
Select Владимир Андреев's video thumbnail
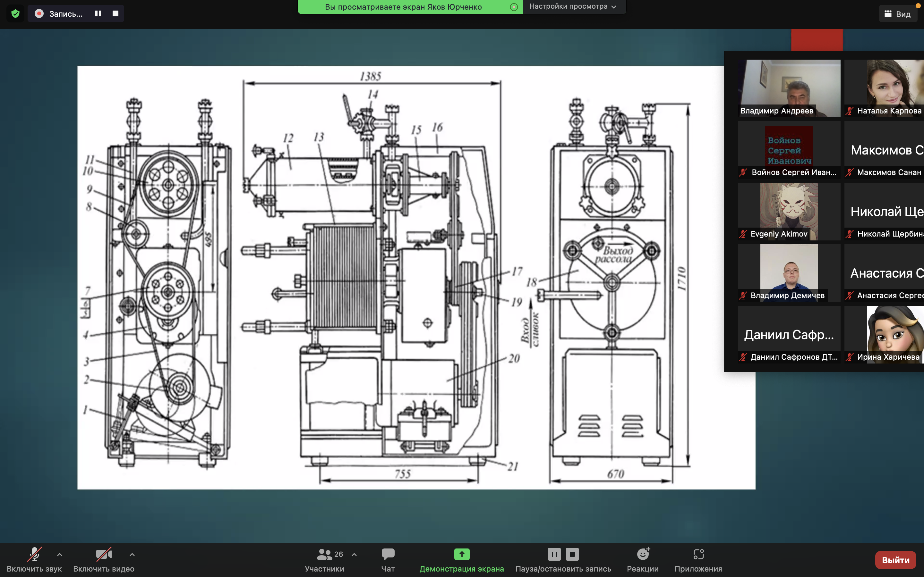[789, 88]
